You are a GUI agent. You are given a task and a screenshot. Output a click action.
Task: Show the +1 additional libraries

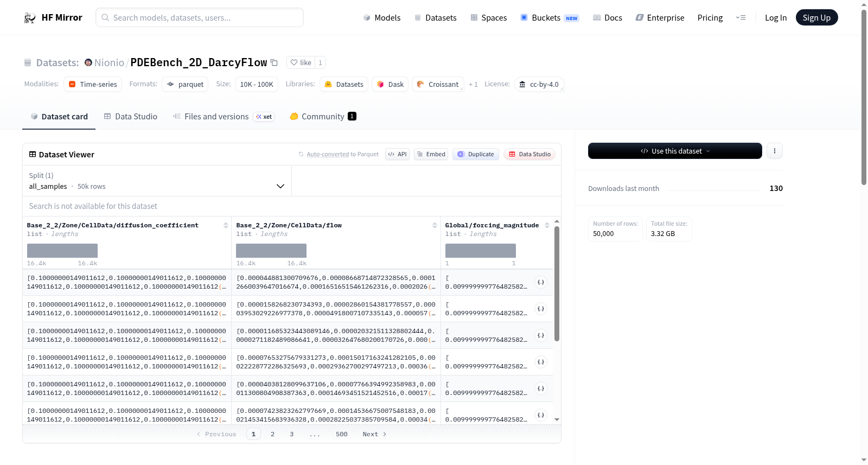[473, 84]
